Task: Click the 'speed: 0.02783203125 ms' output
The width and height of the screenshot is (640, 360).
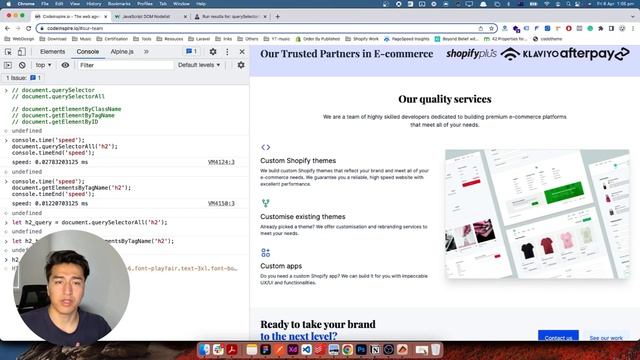Action: pos(50,162)
